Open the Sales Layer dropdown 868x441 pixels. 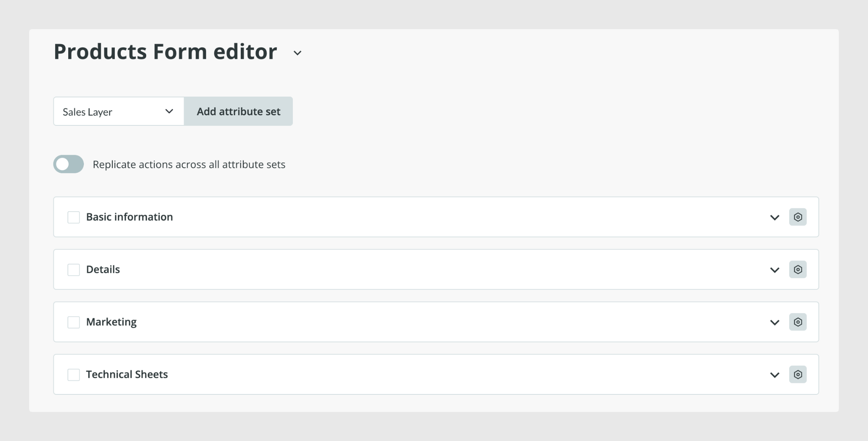[x=119, y=111]
